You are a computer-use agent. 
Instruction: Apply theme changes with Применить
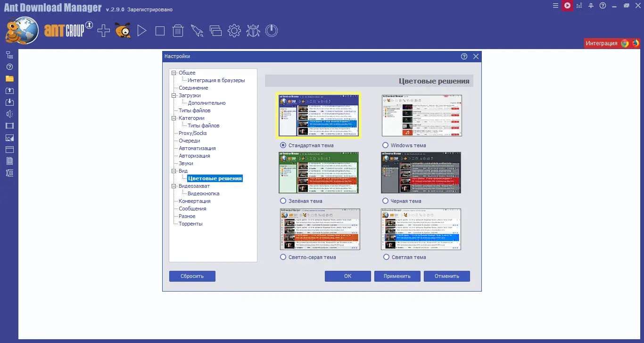coord(397,276)
